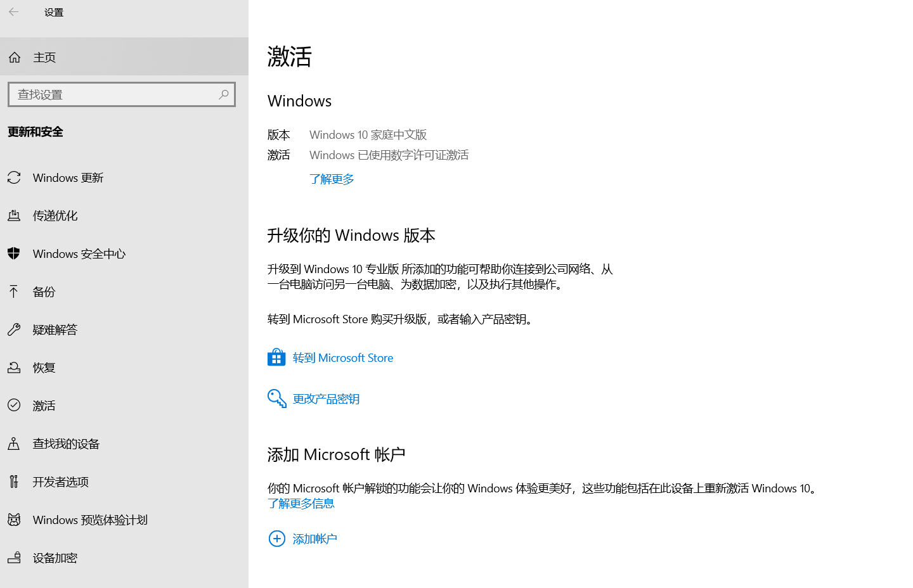
Task: Click the Microsoft Store bag icon
Action: pyautogui.click(x=276, y=357)
